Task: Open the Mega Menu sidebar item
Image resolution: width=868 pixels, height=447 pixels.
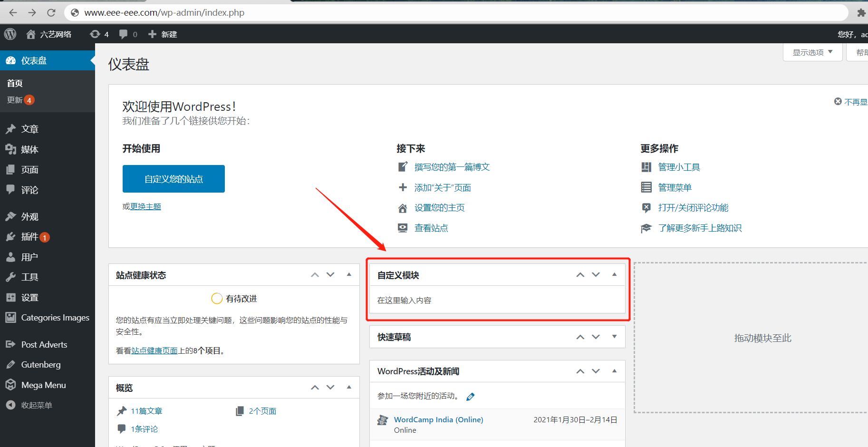Action: [x=43, y=385]
